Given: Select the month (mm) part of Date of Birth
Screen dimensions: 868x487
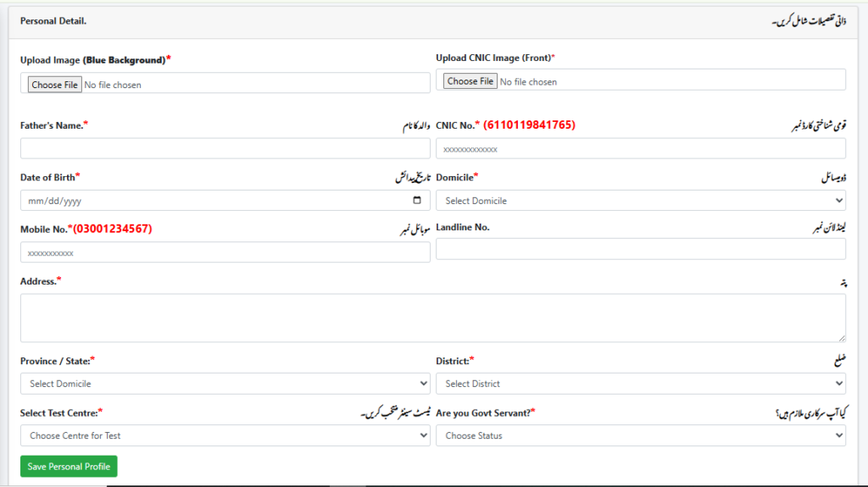Looking at the screenshot, I should tap(35, 202).
